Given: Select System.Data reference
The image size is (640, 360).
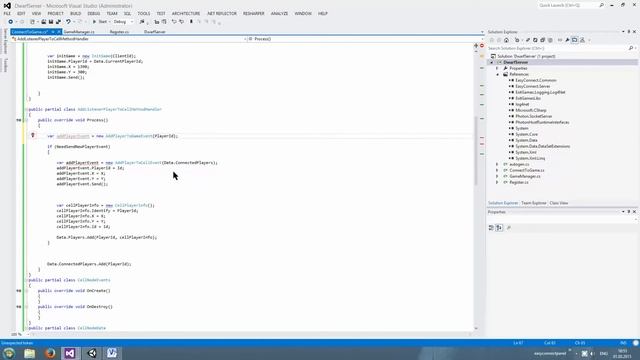Looking at the screenshot, I should 526,140.
